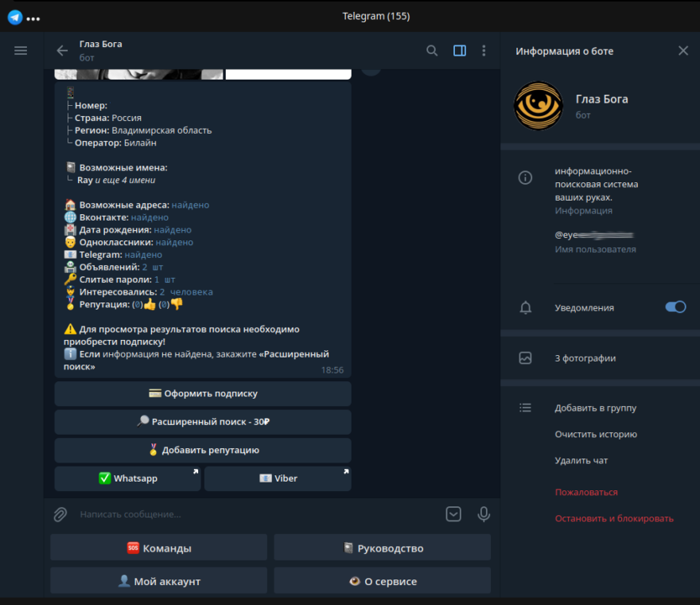Open the Telegram main hamburger menu
700x605 pixels.
pos(21,50)
